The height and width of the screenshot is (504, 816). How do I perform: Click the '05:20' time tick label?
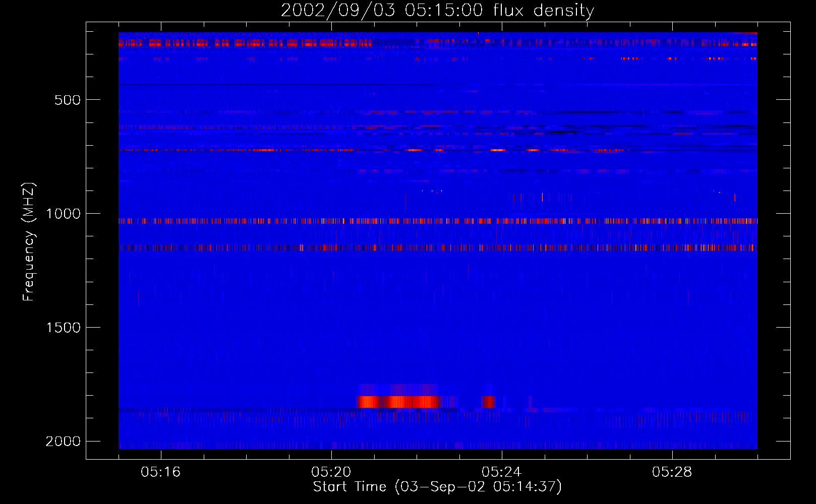pyautogui.click(x=331, y=472)
